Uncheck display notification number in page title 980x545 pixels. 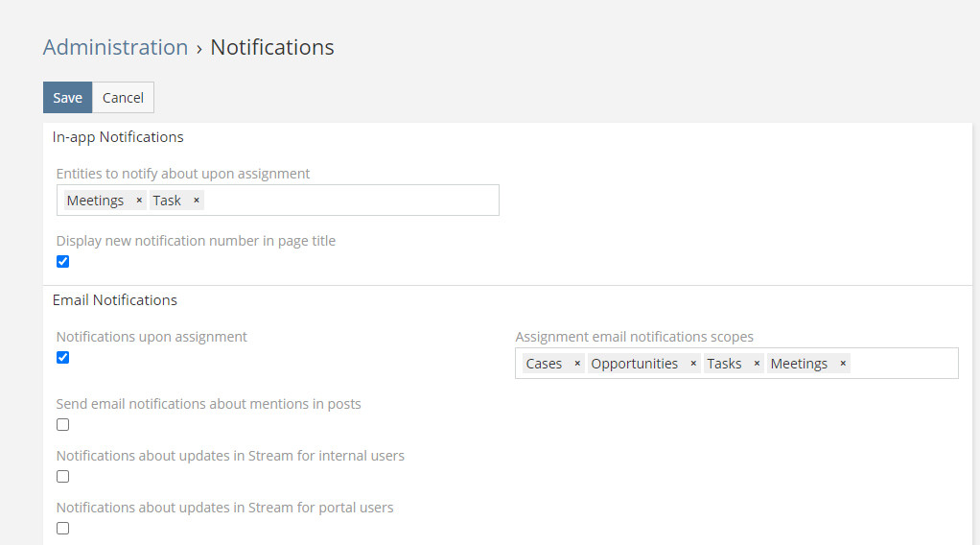pyautogui.click(x=63, y=262)
